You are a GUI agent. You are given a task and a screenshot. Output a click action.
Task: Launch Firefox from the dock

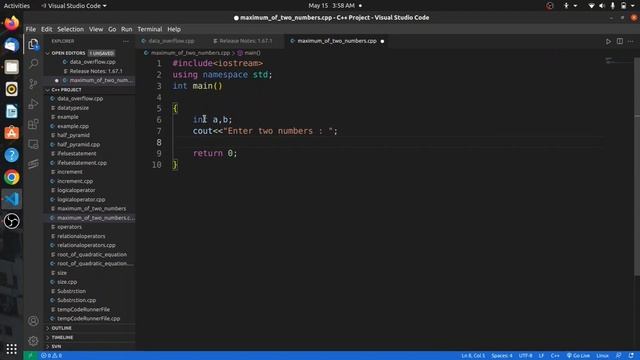point(11,23)
